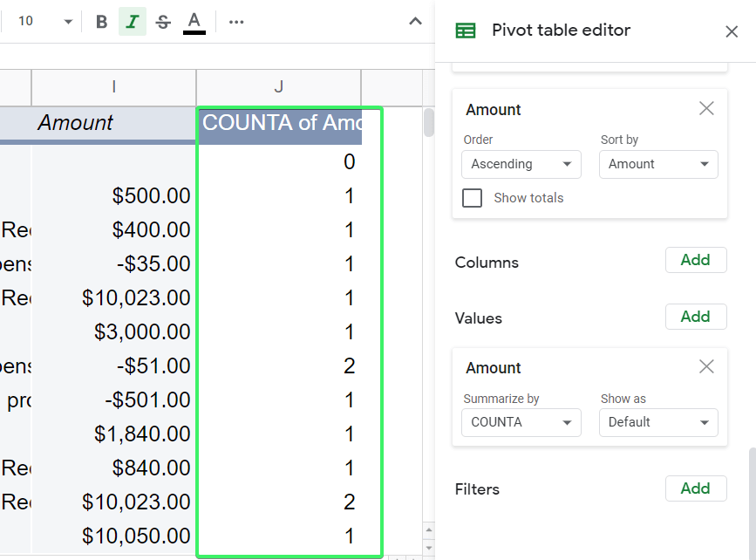Close the Pivot table editor panel
Image resolution: width=756 pixels, height=560 pixels.
click(x=732, y=31)
